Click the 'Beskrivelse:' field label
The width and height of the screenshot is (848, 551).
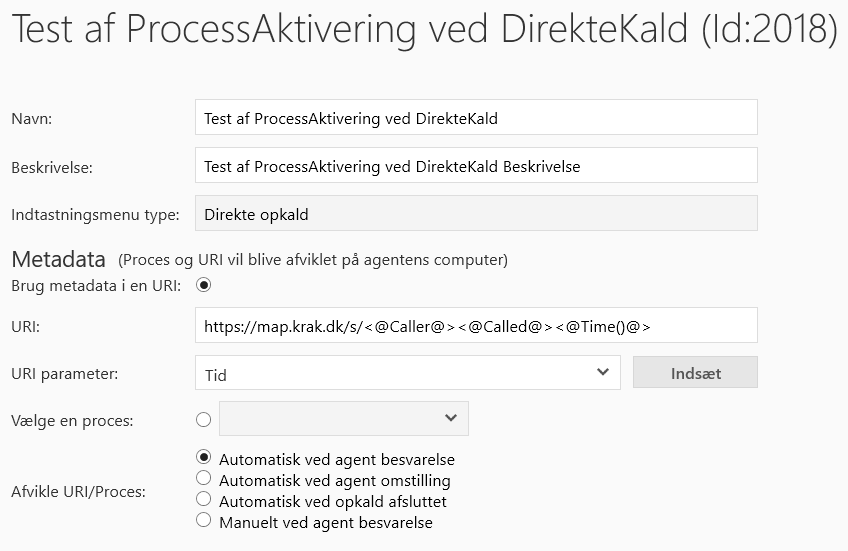(52, 167)
